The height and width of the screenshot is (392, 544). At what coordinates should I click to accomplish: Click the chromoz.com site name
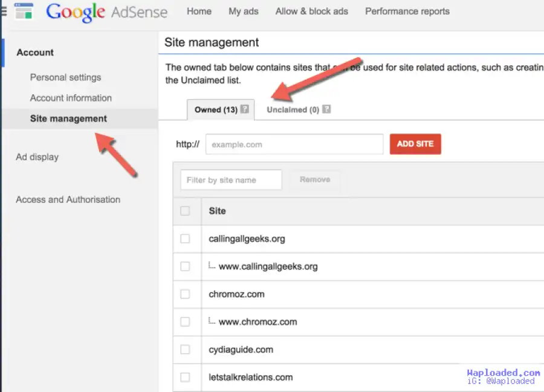236,294
